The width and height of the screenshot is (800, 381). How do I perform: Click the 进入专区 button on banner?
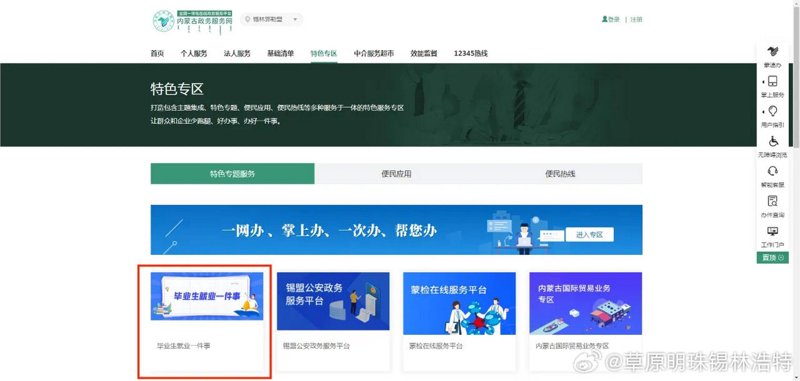tap(589, 235)
